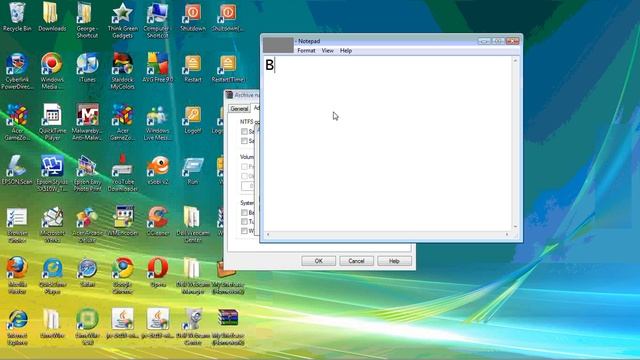Launch the iTunes desktop shortcut

[87, 68]
